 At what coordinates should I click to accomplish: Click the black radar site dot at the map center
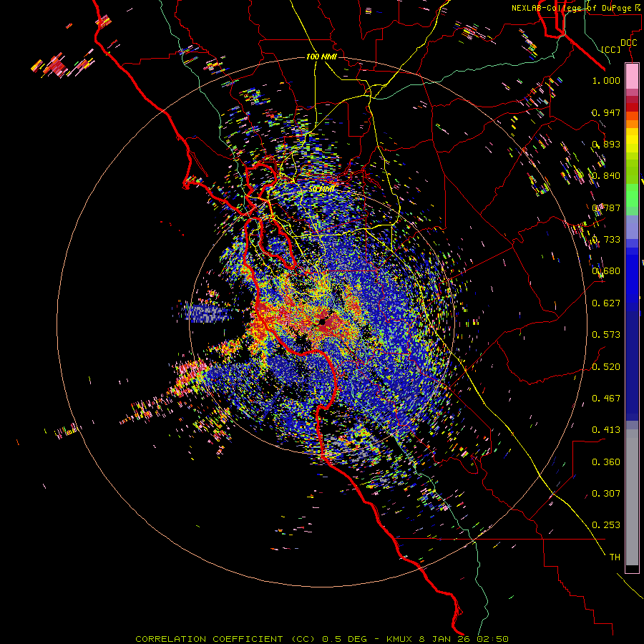coord(323,322)
